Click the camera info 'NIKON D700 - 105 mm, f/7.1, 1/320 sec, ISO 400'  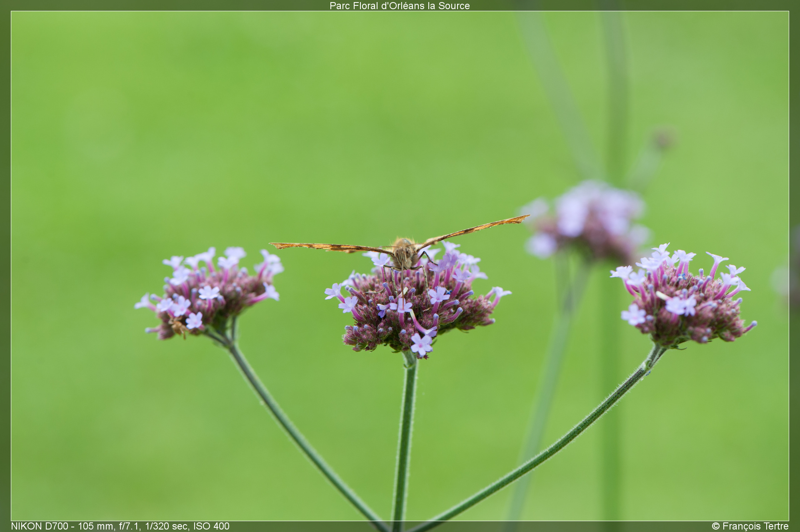point(120,526)
